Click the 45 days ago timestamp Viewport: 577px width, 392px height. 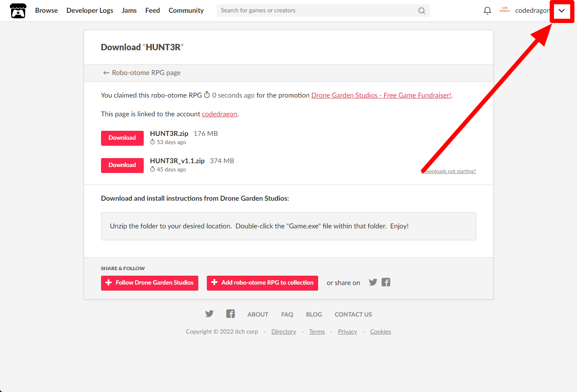(x=168, y=170)
